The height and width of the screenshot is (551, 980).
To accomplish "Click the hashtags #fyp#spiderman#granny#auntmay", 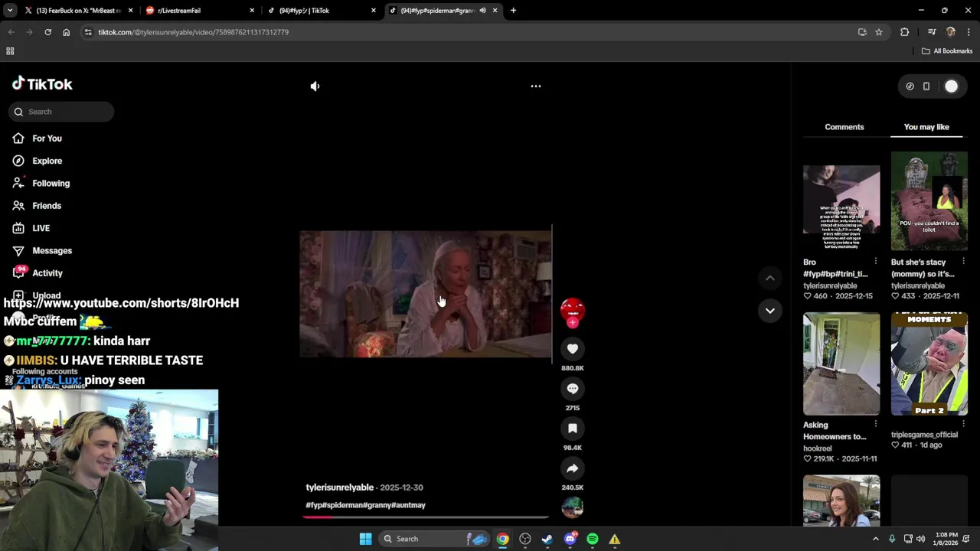I will pyautogui.click(x=365, y=505).
